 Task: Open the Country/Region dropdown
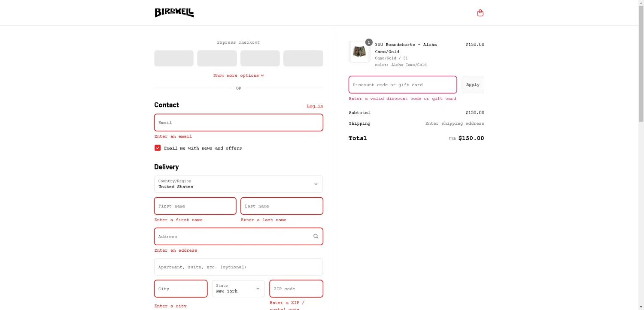(x=238, y=184)
